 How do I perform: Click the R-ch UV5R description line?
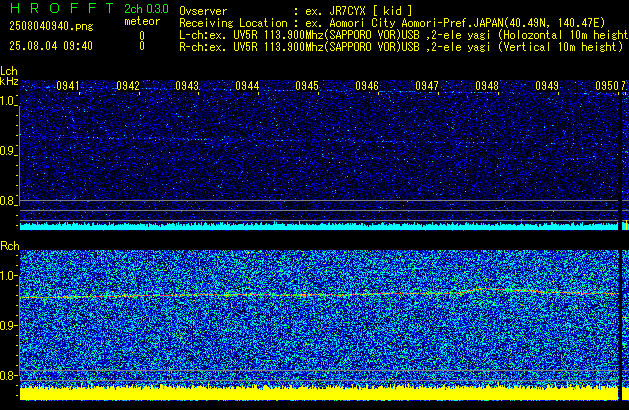[401, 47]
